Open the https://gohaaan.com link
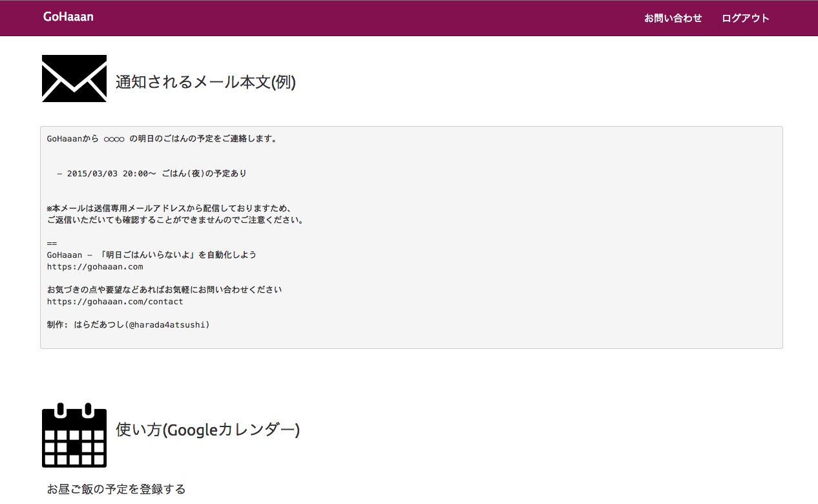Image resolution: width=818 pixels, height=504 pixels. point(95,266)
